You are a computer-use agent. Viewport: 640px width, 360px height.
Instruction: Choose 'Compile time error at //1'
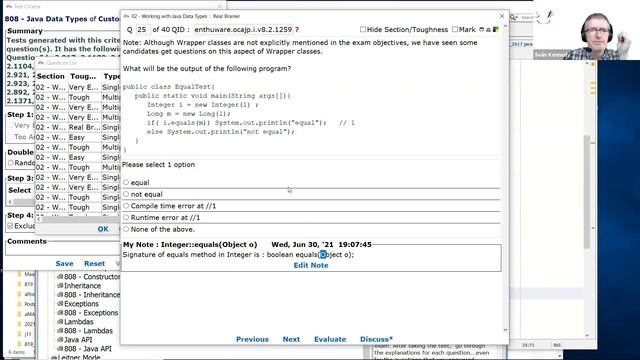[126, 206]
